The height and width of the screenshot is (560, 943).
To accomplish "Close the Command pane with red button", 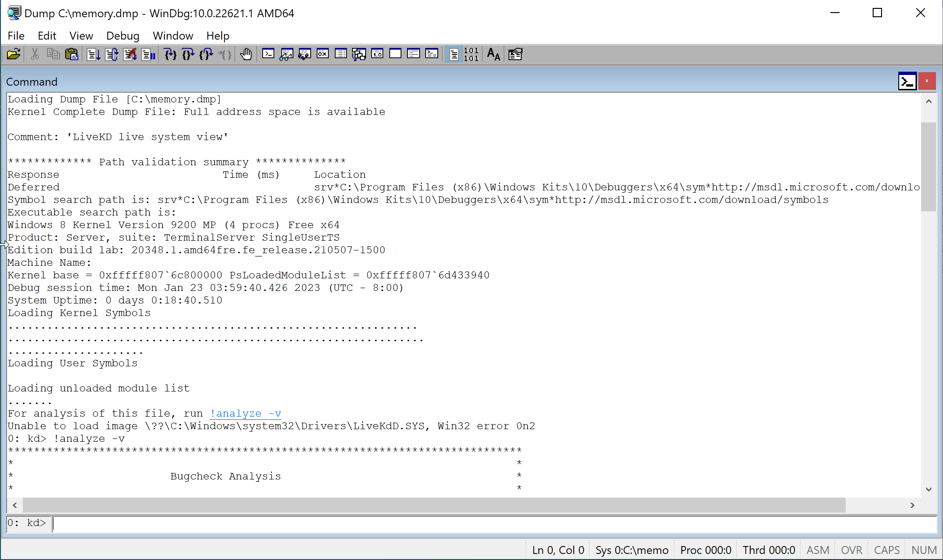I will [927, 81].
